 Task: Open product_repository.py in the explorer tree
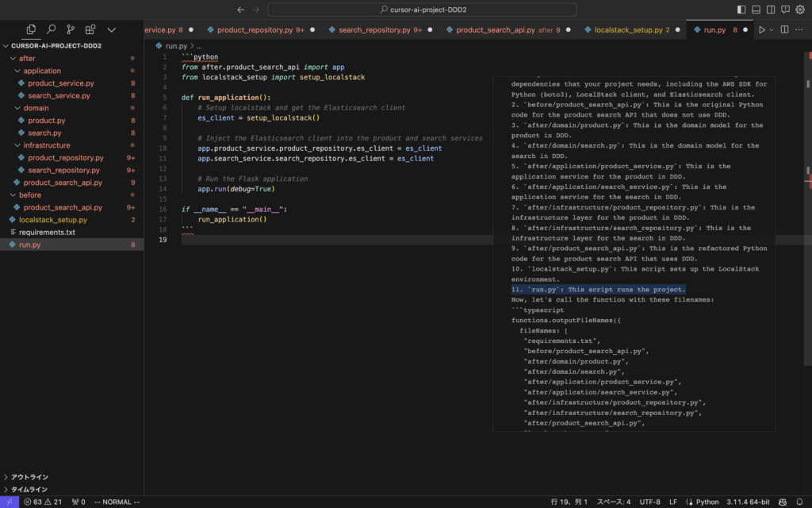click(x=71, y=158)
